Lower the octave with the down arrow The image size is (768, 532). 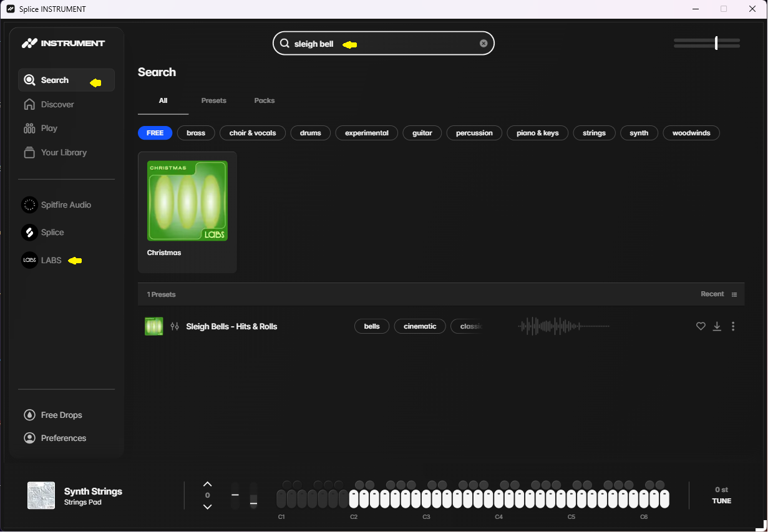tap(208, 506)
